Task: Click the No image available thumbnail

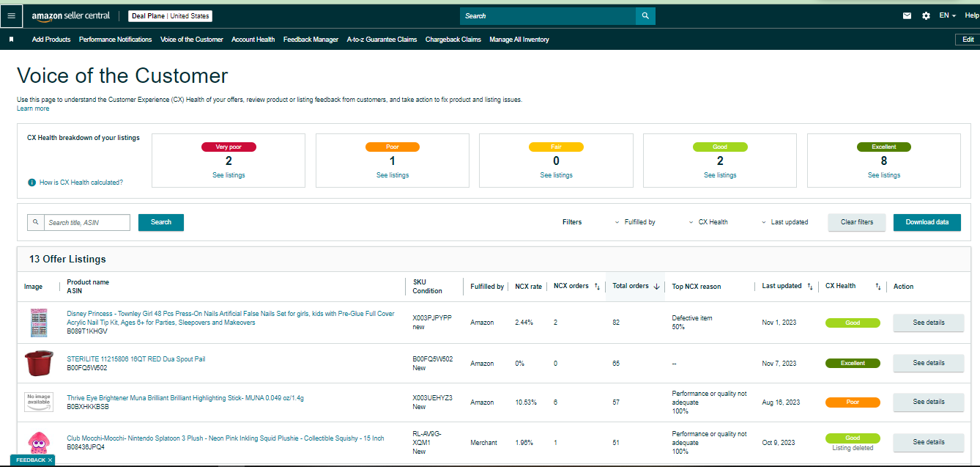Action: pos(38,402)
